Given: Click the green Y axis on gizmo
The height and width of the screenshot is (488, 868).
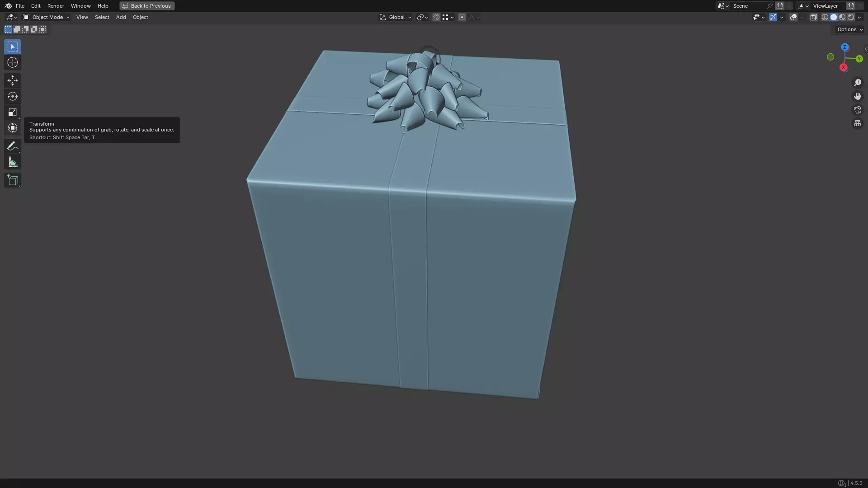Looking at the screenshot, I should (x=859, y=59).
